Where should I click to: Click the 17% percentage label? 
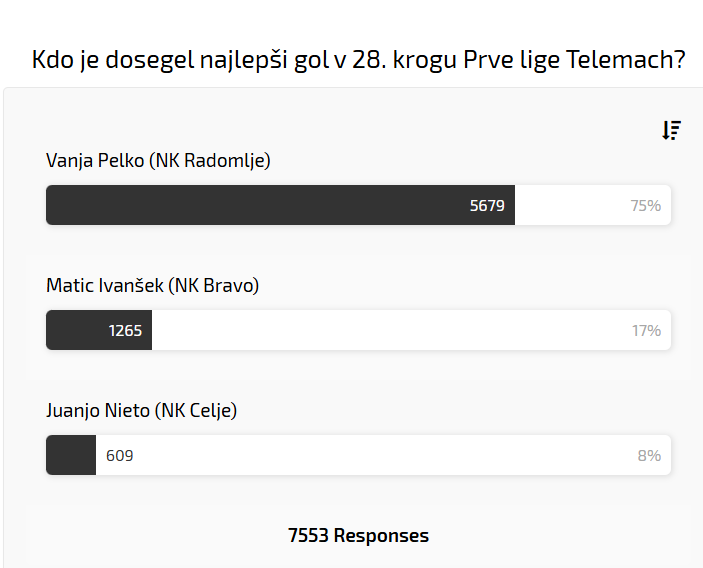[646, 330]
